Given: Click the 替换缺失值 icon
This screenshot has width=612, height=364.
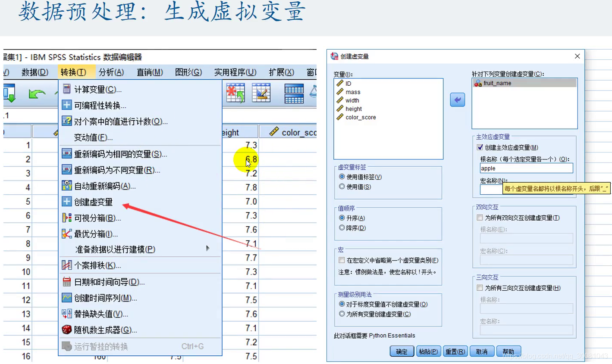Looking at the screenshot, I should point(66,314).
